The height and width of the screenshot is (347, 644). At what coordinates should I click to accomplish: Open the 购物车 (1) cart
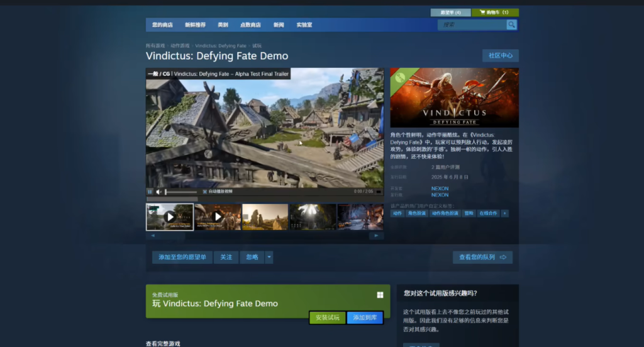coord(495,13)
